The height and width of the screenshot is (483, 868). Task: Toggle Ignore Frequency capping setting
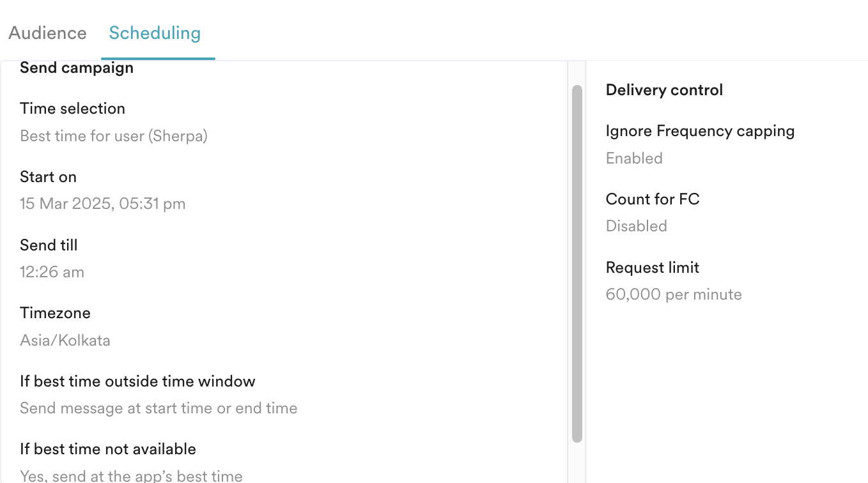(x=700, y=130)
